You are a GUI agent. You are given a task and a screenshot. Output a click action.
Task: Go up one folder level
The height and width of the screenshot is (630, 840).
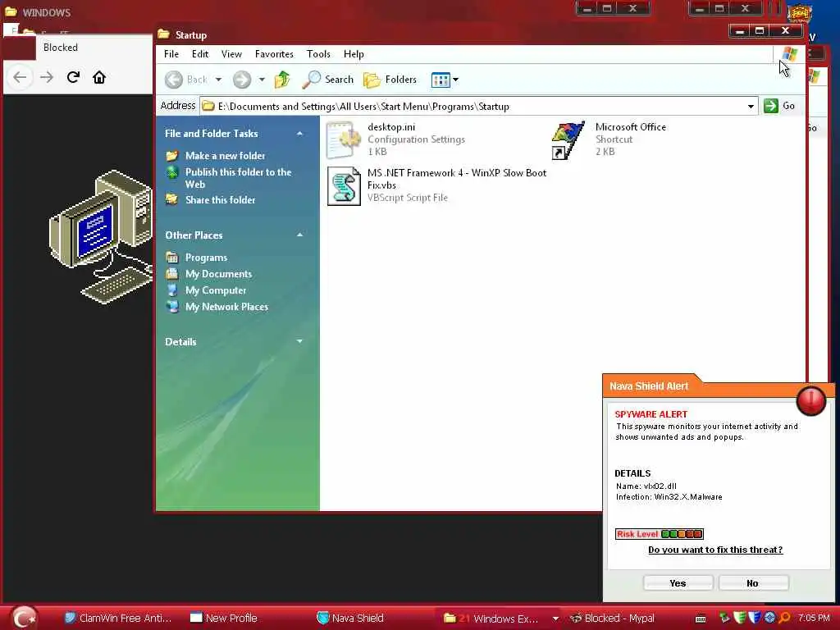282,80
